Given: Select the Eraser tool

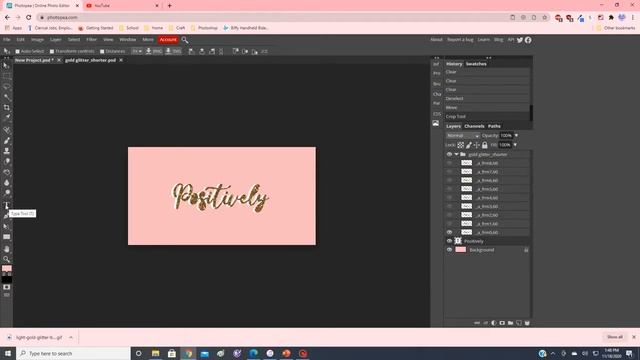Looking at the screenshot, I should coord(6,162).
